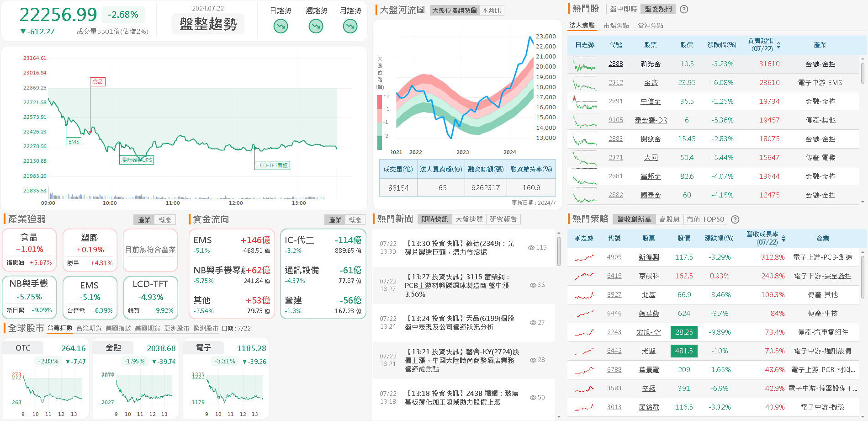Open stock link 晟銘電
The width and height of the screenshot is (868, 421).
[x=649, y=407]
